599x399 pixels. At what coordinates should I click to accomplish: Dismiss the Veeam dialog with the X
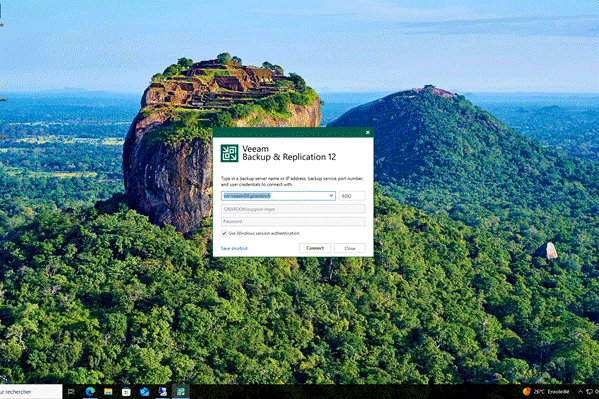coord(367,132)
